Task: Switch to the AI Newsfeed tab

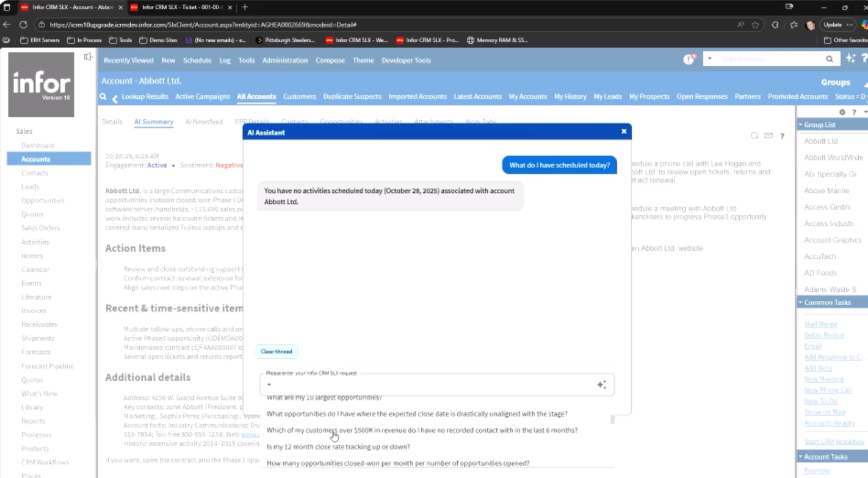Action: pos(204,122)
